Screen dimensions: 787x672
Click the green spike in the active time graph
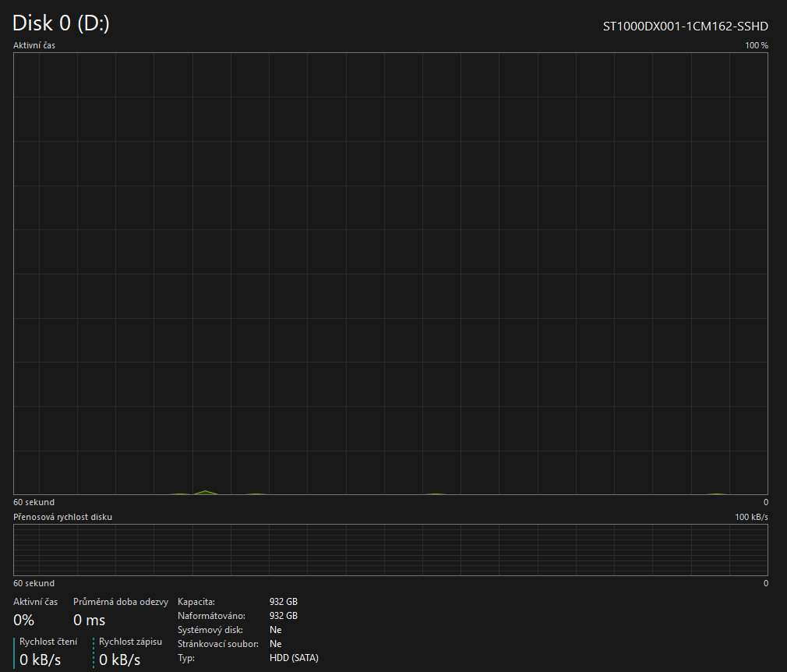pos(205,492)
